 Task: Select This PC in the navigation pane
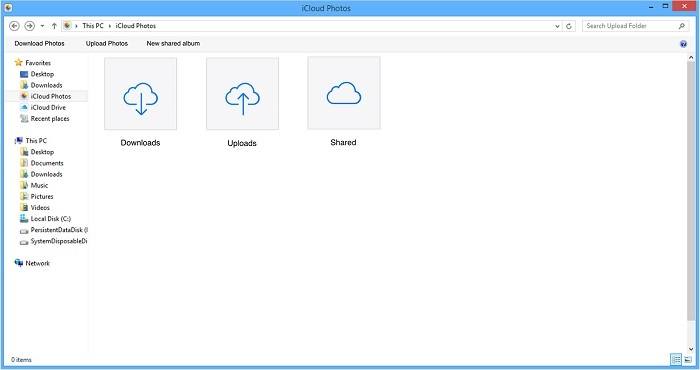coord(36,141)
